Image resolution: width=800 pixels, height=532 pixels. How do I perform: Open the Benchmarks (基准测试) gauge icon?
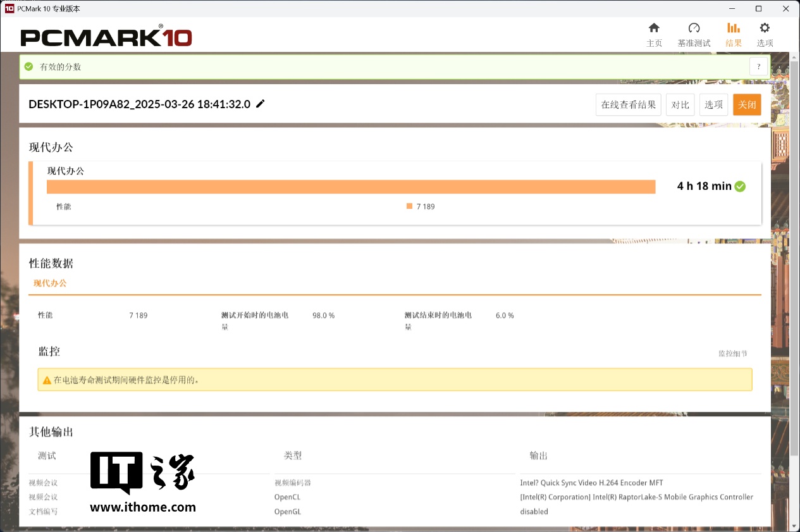694,28
